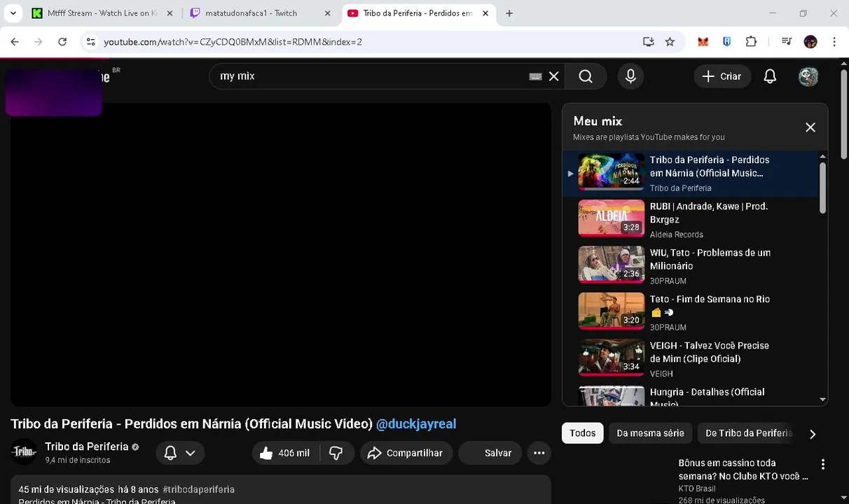Open the Tribo da Periferia channel avatar
849x504 pixels.
click(25, 452)
